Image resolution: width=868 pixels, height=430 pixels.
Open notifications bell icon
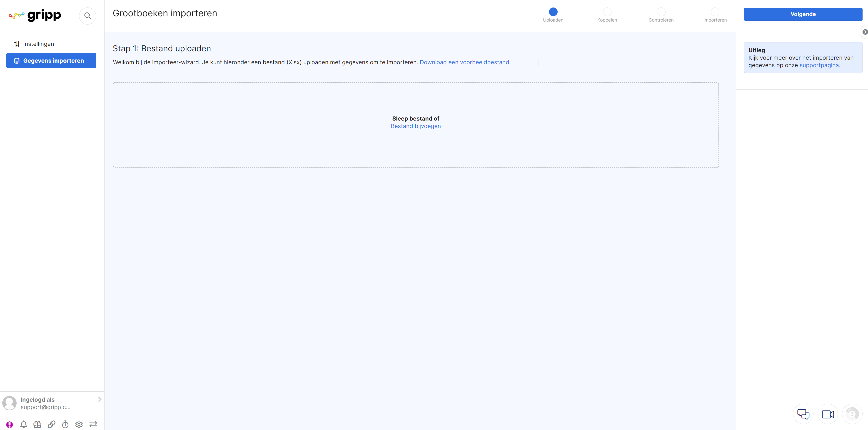coord(24,424)
